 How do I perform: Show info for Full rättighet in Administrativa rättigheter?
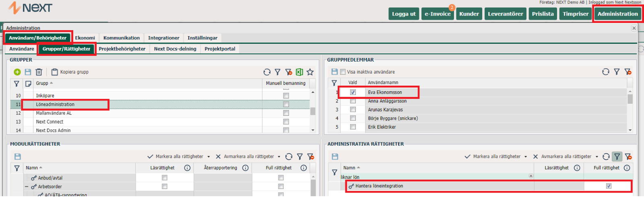pyautogui.click(x=627, y=168)
